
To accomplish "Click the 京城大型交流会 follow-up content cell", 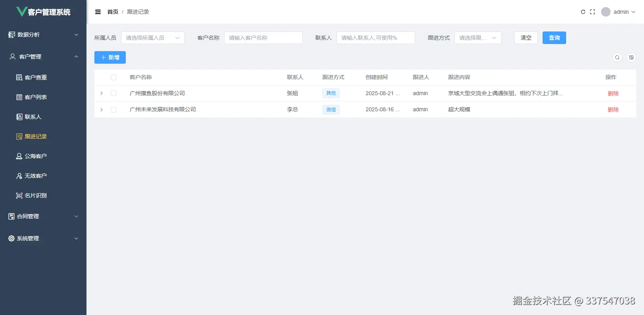I will 506,93.
